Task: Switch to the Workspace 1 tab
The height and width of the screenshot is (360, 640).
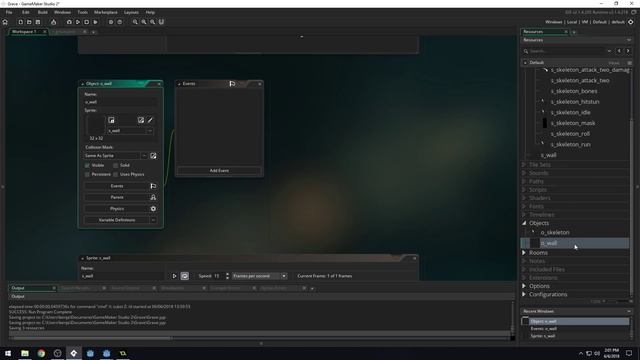Action: (24, 32)
